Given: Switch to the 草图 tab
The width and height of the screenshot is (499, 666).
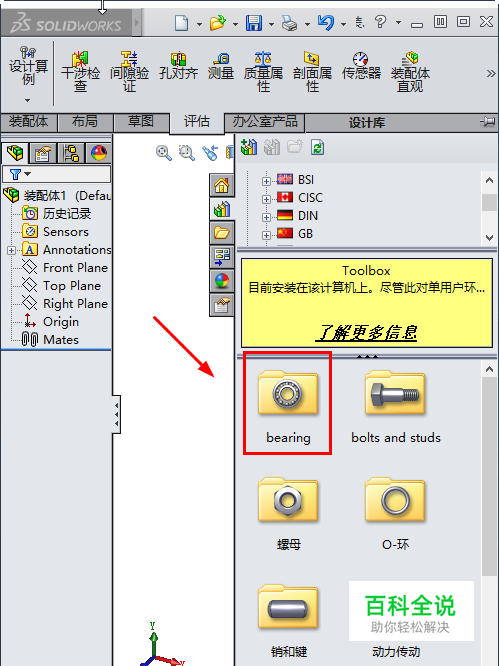Looking at the screenshot, I should [141, 122].
